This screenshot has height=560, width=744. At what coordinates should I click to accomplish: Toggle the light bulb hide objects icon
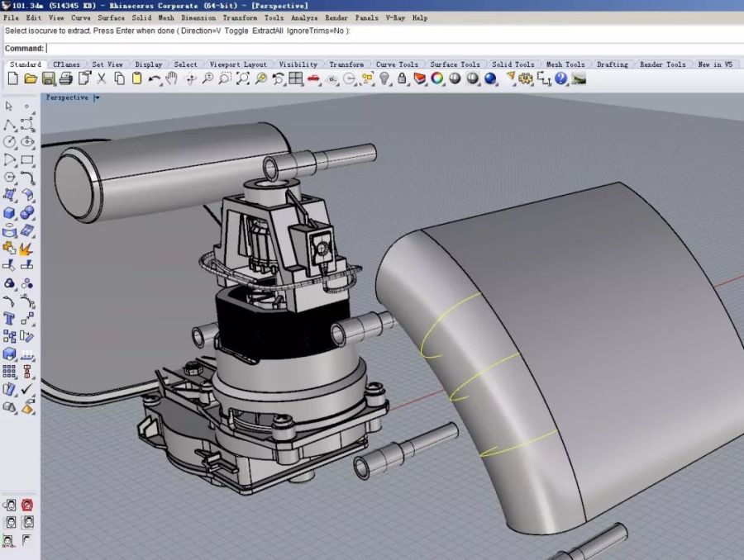[x=384, y=78]
